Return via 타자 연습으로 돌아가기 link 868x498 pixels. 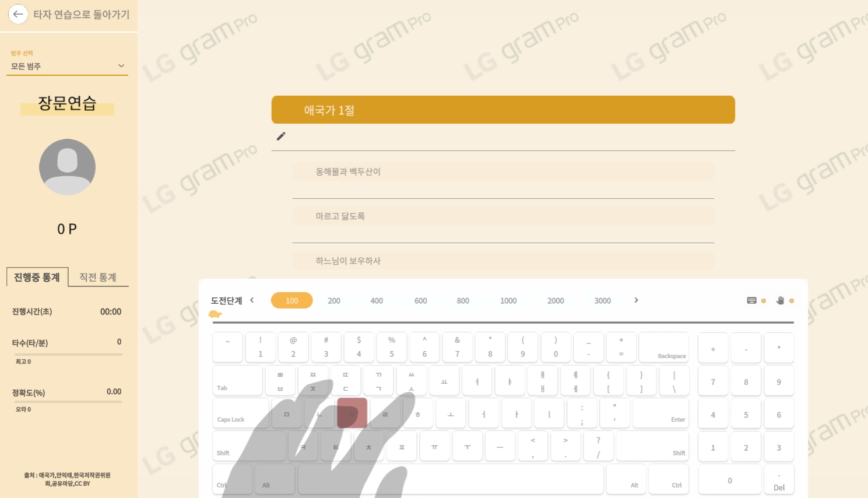pyautogui.click(x=82, y=15)
